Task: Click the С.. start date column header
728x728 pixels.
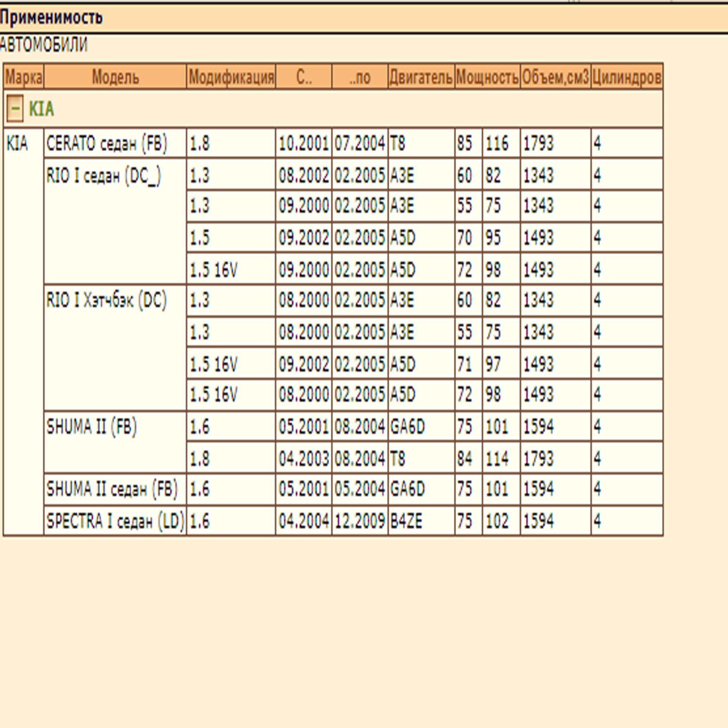Action: [x=304, y=77]
